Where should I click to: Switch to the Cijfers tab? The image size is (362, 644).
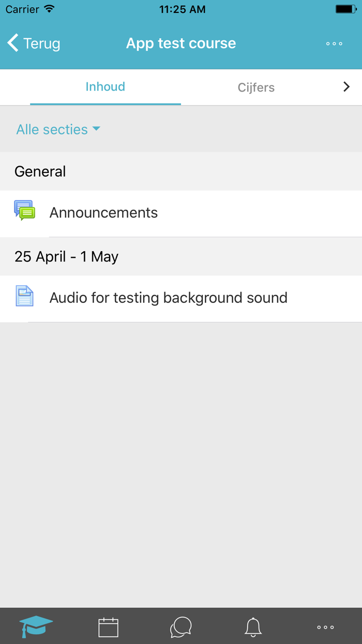click(x=256, y=87)
